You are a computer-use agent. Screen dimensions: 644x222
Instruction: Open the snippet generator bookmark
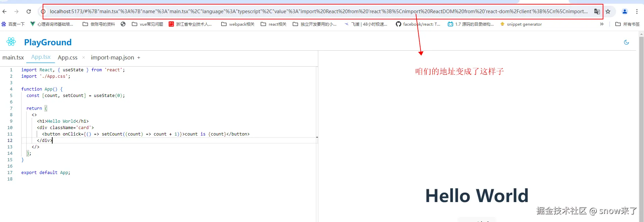pyautogui.click(x=521, y=24)
